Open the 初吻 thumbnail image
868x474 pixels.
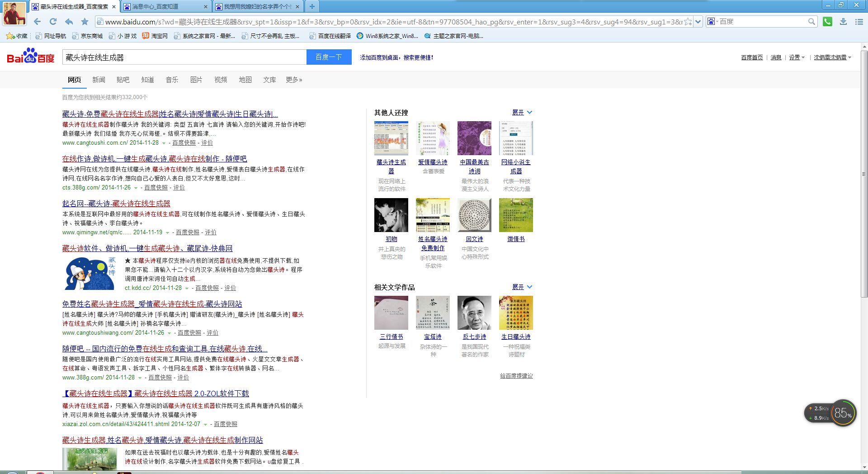[x=391, y=215]
